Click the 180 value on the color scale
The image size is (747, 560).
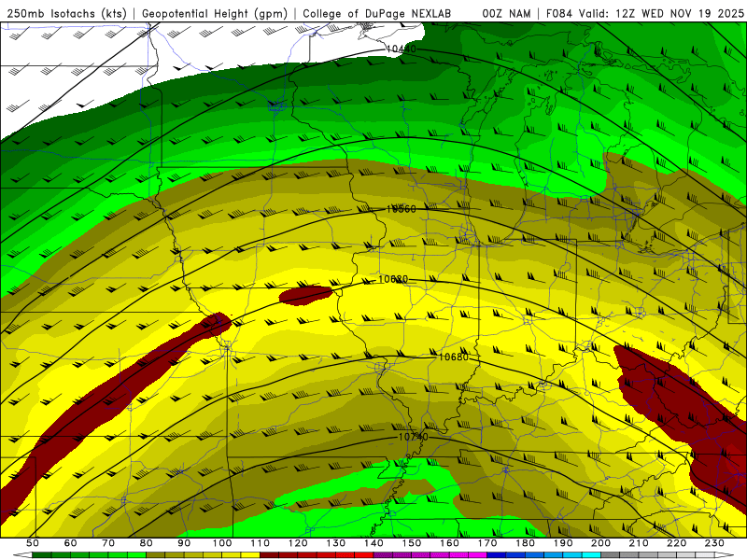click(x=525, y=543)
